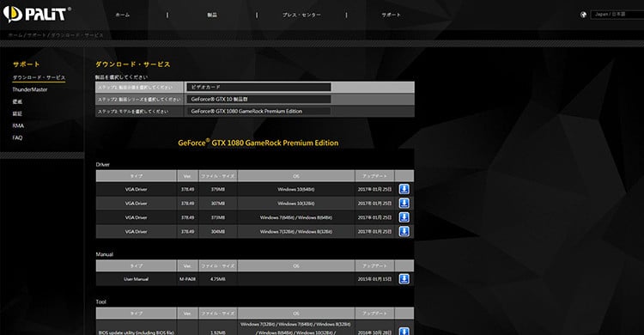Download the Windows 10 32bit VGA driver
Viewport: 644px width, 335px height.
tap(404, 203)
